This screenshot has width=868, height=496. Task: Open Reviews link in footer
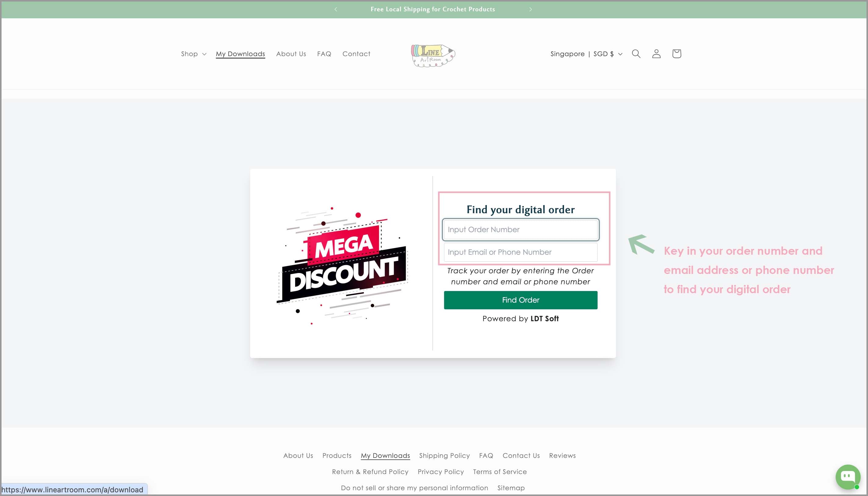(562, 455)
